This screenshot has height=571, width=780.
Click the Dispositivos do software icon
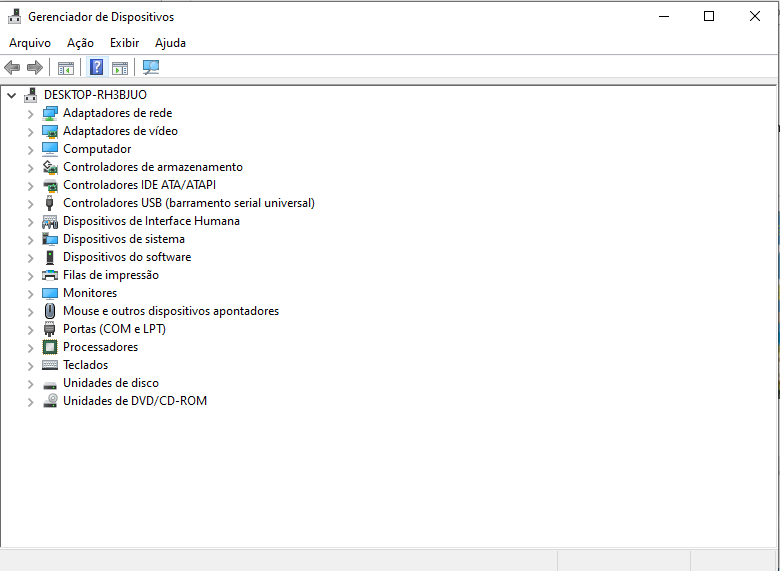[x=50, y=257]
